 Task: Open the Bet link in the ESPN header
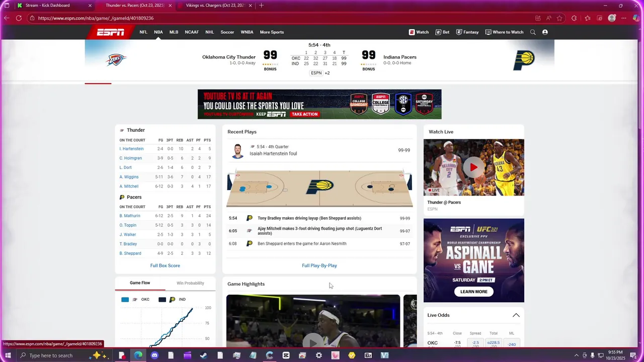tap(443, 32)
